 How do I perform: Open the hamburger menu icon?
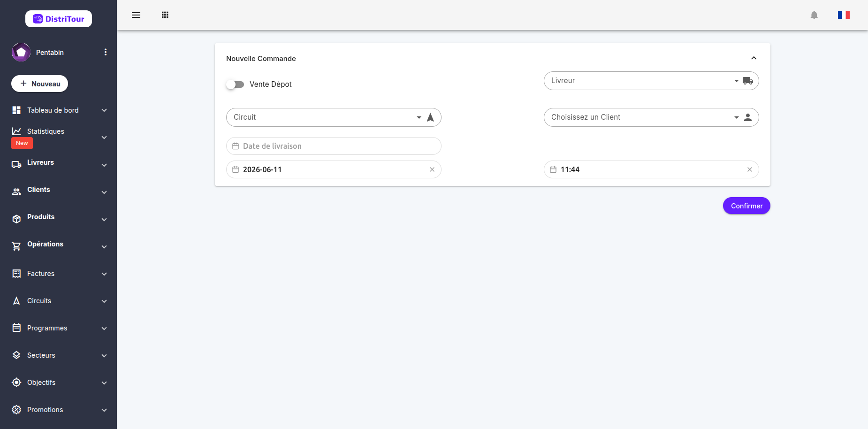pyautogui.click(x=136, y=15)
